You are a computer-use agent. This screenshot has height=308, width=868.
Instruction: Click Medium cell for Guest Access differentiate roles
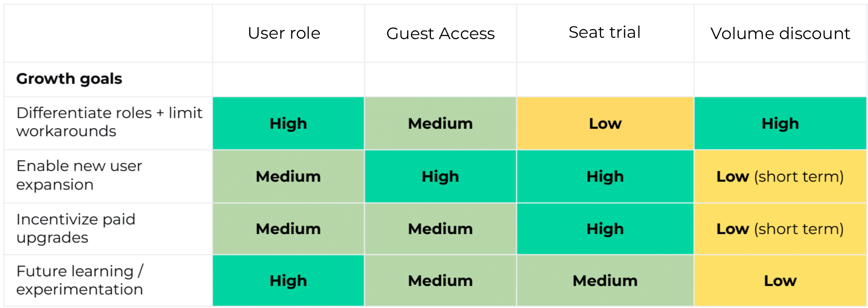tap(441, 123)
